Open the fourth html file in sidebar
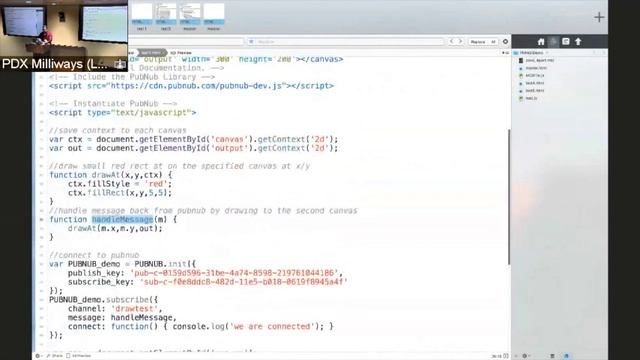The width and height of the screenshot is (640, 360). coord(531,83)
